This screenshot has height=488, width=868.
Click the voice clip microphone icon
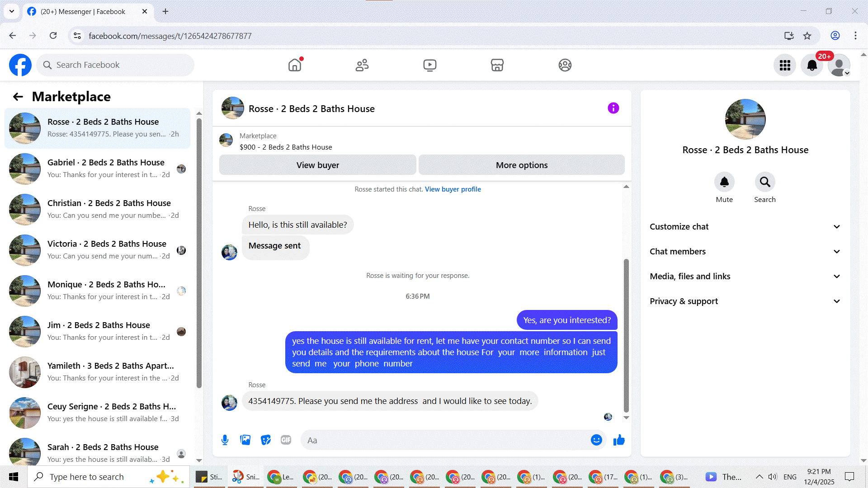pyautogui.click(x=225, y=440)
